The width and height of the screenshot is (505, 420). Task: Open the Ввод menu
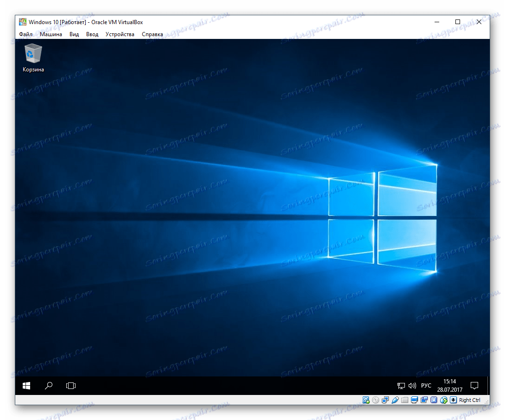(x=92, y=34)
